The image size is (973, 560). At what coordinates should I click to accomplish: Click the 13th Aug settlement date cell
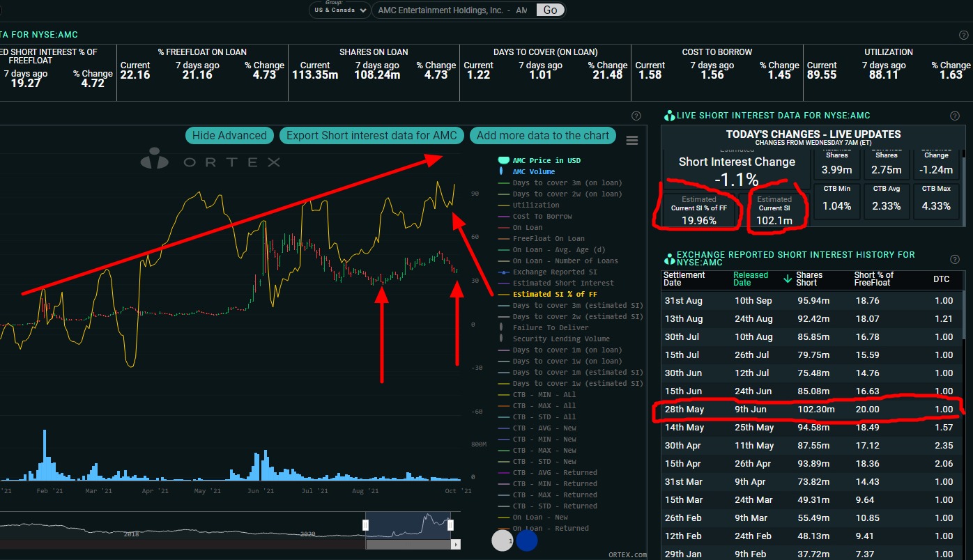pos(684,319)
